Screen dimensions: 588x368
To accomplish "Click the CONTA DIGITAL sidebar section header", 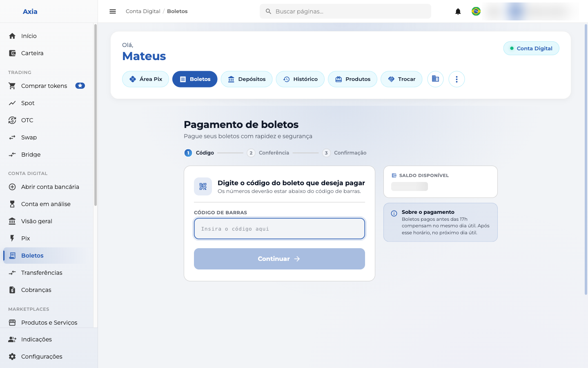I will coord(28,173).
